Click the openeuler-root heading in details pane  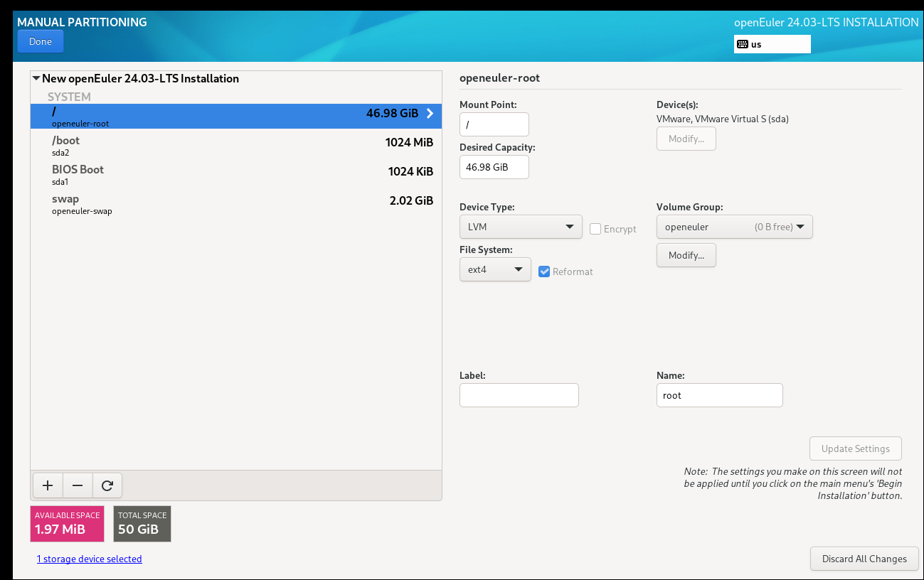point(500,78)
